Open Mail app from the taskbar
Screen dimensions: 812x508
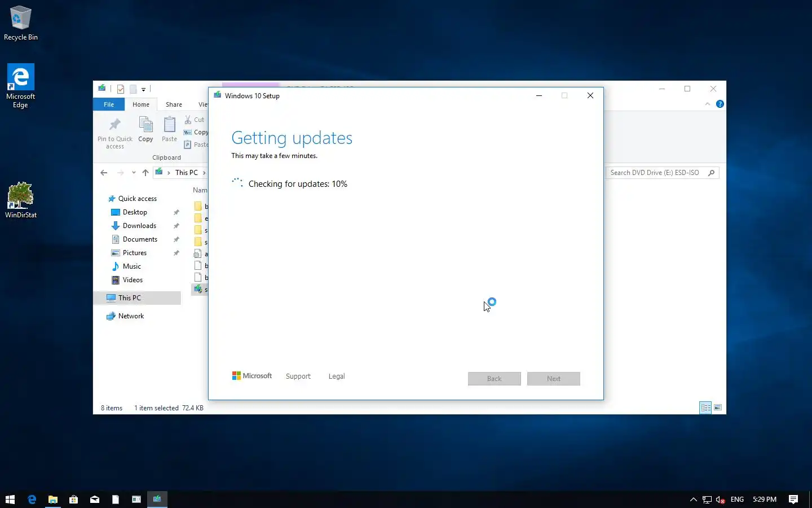coord(94,499)
